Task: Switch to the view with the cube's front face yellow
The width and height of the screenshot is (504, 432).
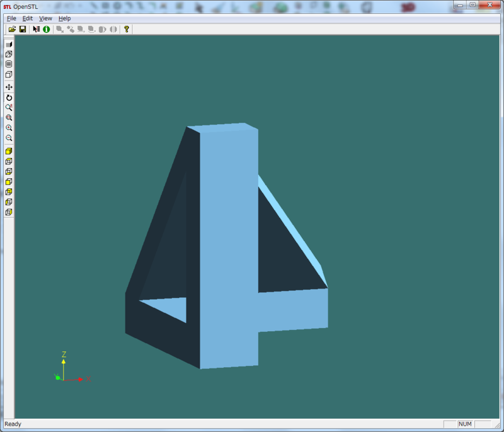Action: coord(9,182)
